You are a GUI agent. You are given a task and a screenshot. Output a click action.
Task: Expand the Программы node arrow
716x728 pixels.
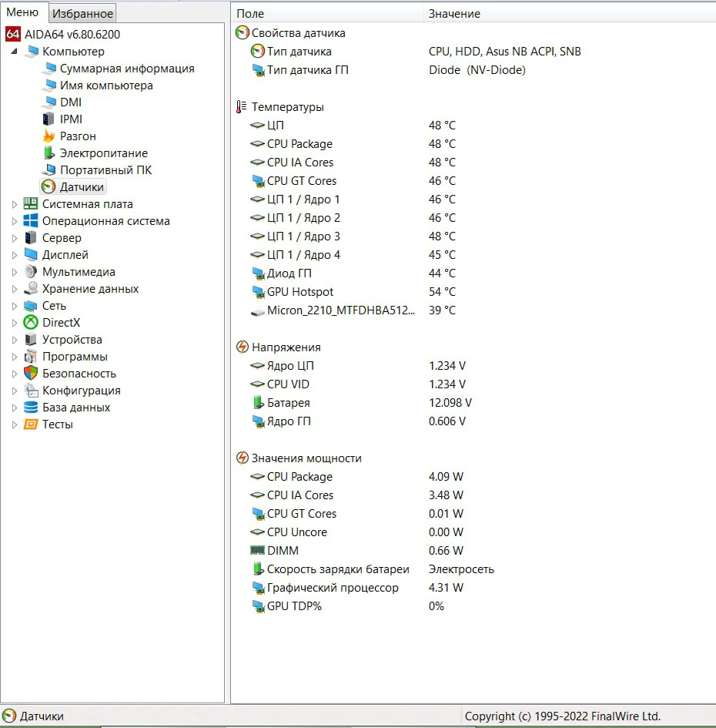[x=15, y=357]
